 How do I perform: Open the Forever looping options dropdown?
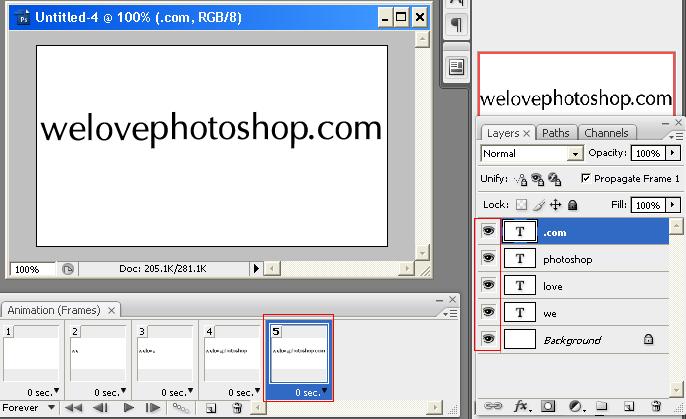point(52,408)
